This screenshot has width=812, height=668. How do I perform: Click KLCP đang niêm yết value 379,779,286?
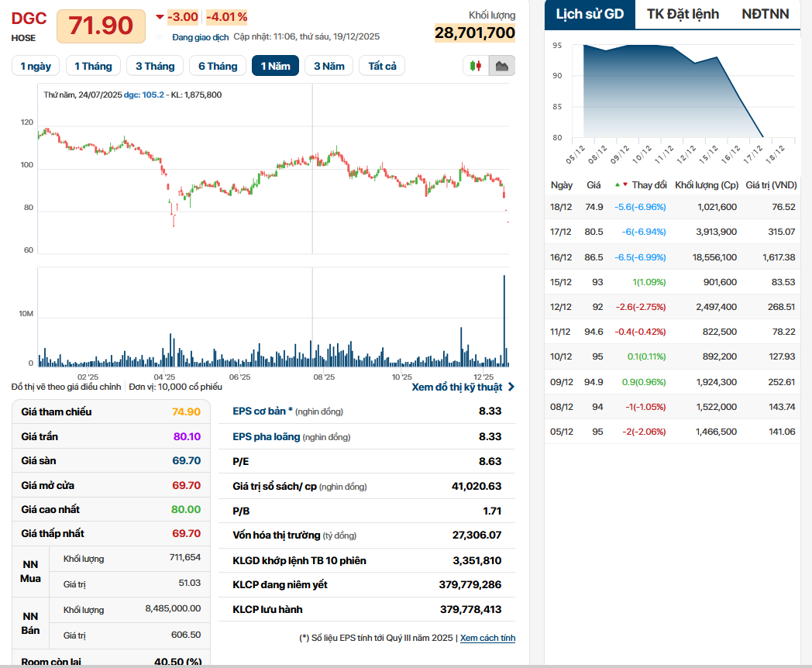(x=470, y=584)
